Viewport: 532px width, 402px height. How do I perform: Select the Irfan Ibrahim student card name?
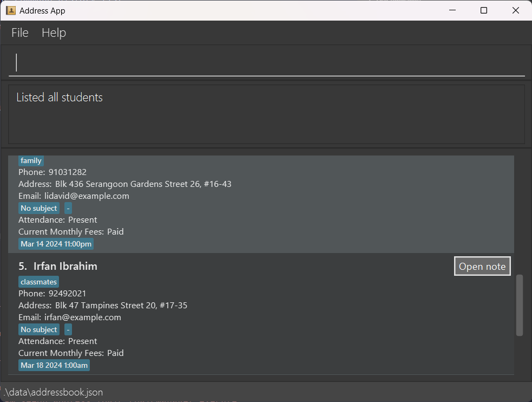pyautogui.click(x=65, y=267)
